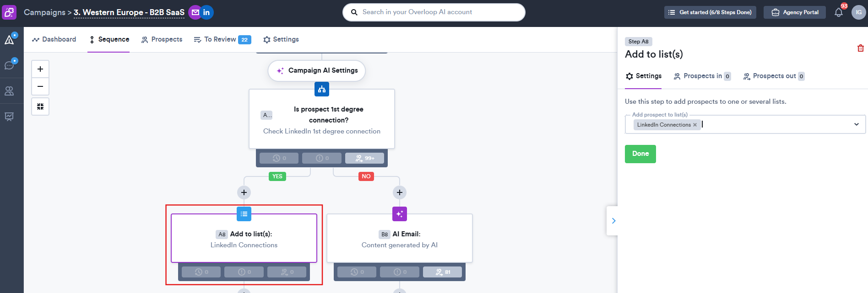Screen dimensions: 868x293
Task: Click the errors counter under the condition step
Action: click(322, 158)
